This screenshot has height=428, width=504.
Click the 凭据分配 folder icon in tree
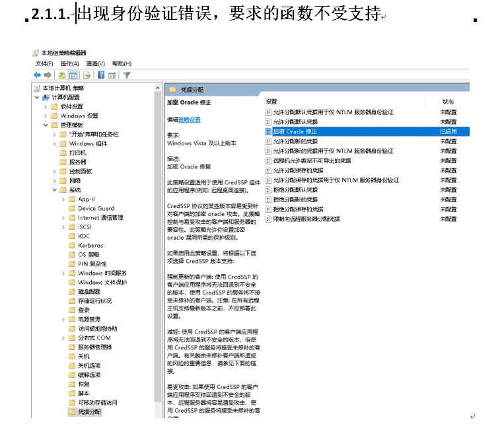72,412
